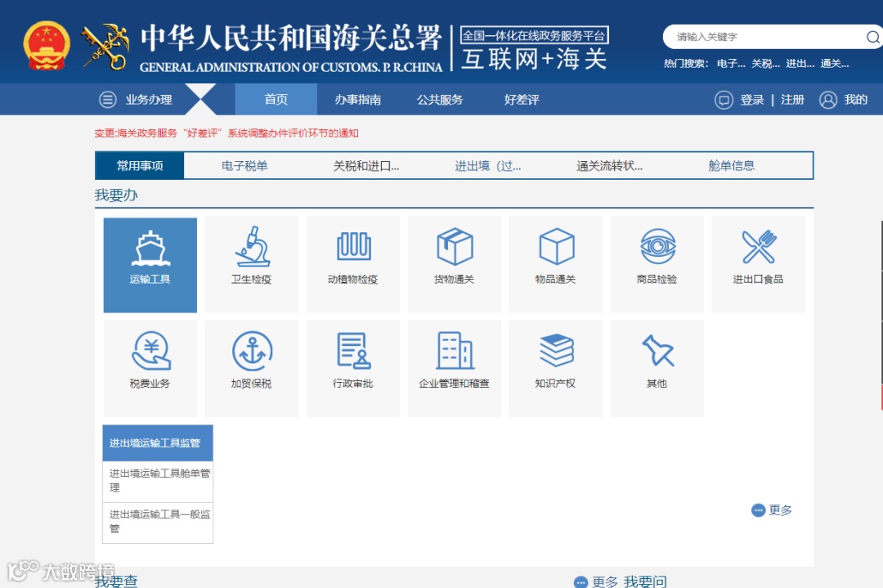883x588 pixels.
Task: Open the 物品通关 cube tile
Action: pyautogui.click(x=555, y=265)
